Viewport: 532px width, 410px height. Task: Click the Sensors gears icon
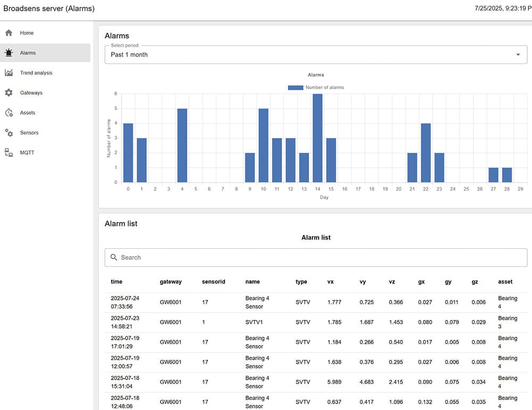[x=9, y=133]
